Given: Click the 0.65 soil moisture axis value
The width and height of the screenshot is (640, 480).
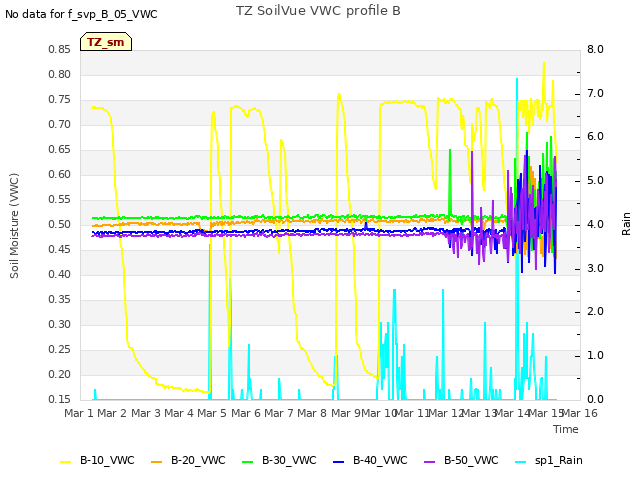Looking at the screenshot, I should pyautogui.click(x=60, y=150).
